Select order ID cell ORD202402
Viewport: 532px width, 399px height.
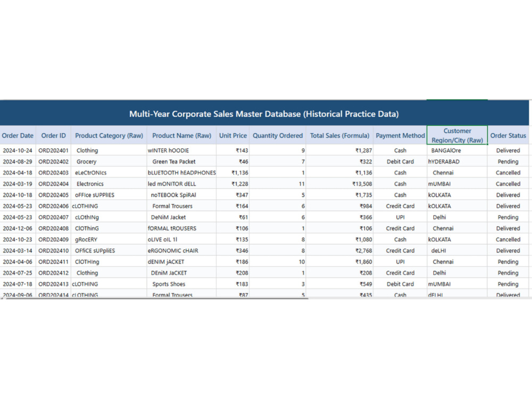point(53,162)
